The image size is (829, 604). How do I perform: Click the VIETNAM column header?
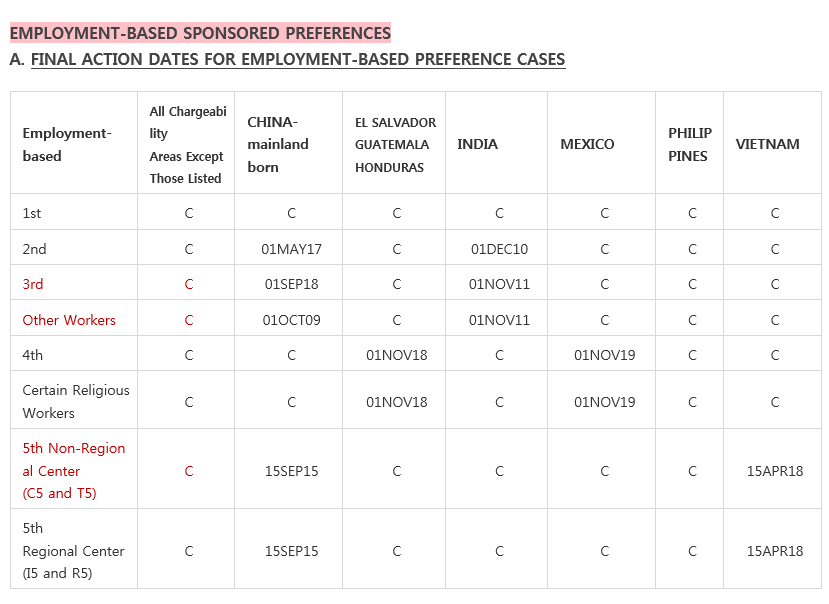pos(767,144)
